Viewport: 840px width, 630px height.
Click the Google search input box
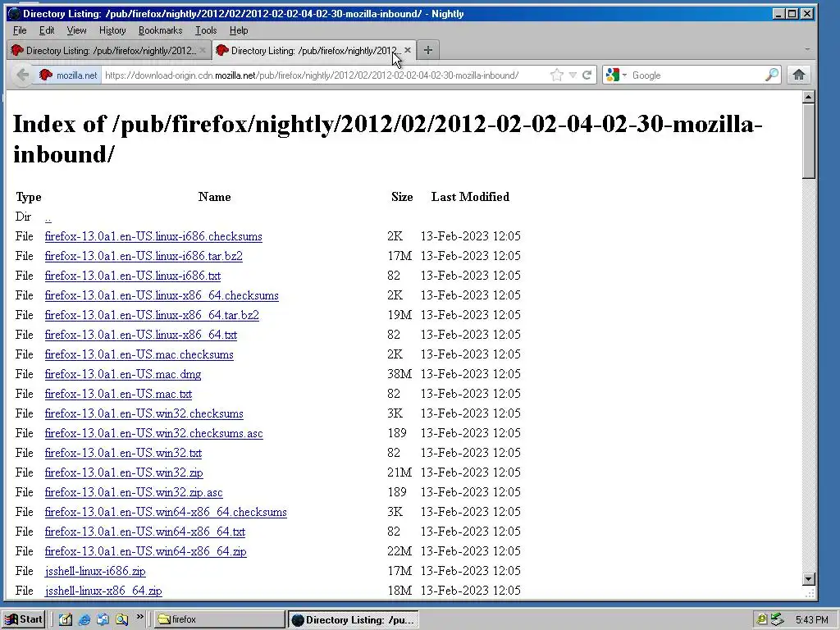696,75
